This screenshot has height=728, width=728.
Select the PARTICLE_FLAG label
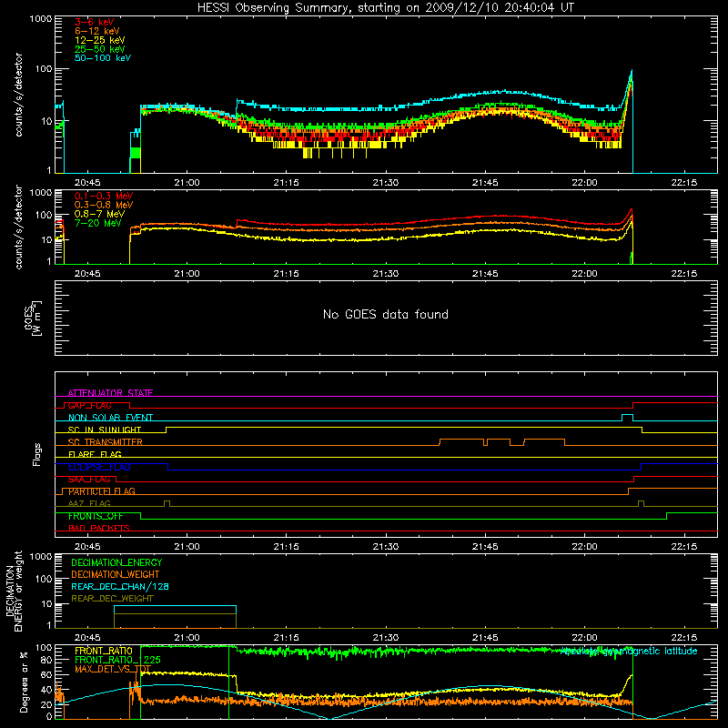pos(102,491)
